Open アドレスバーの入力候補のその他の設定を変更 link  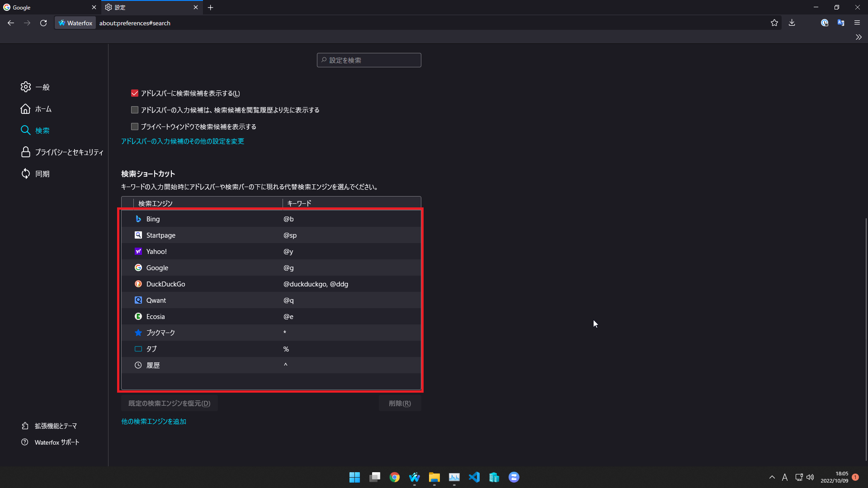183,141
